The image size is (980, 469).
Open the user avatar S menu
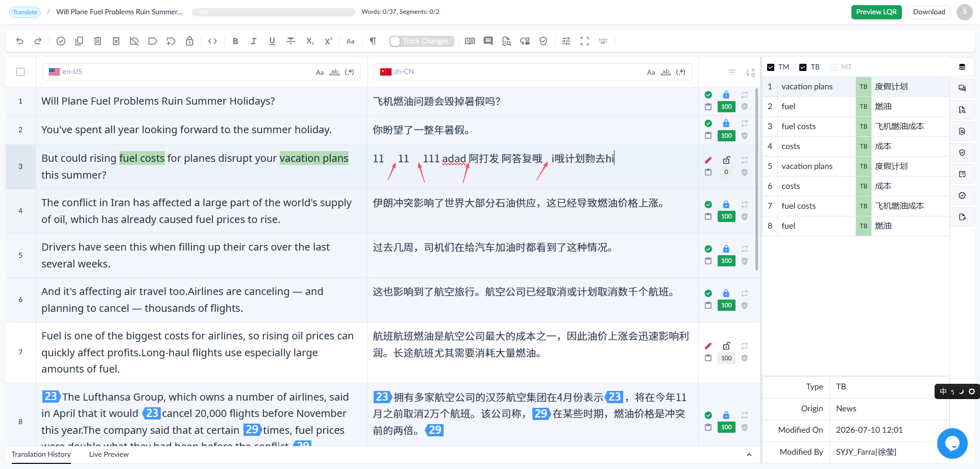964,12
